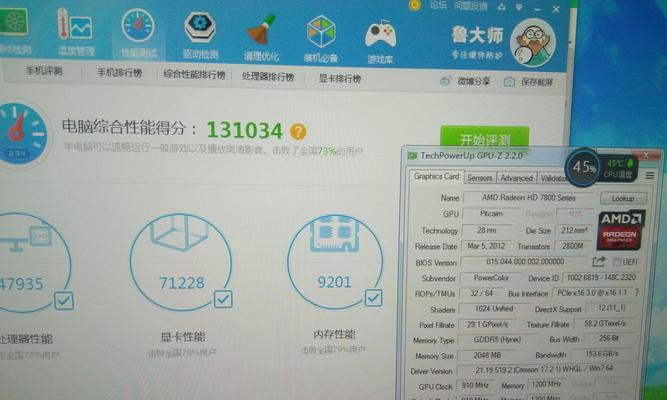Click GPU-Z title bar app icon
The image size is (667, 400).
point(412,156)
